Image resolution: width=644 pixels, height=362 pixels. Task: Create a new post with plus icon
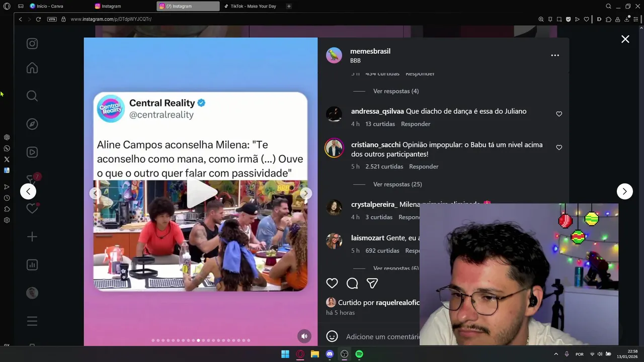click(x=32, y=237)
